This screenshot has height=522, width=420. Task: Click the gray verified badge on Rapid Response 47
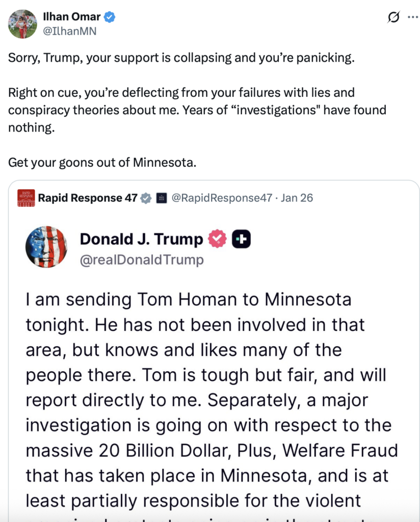(x=146, y=198)
